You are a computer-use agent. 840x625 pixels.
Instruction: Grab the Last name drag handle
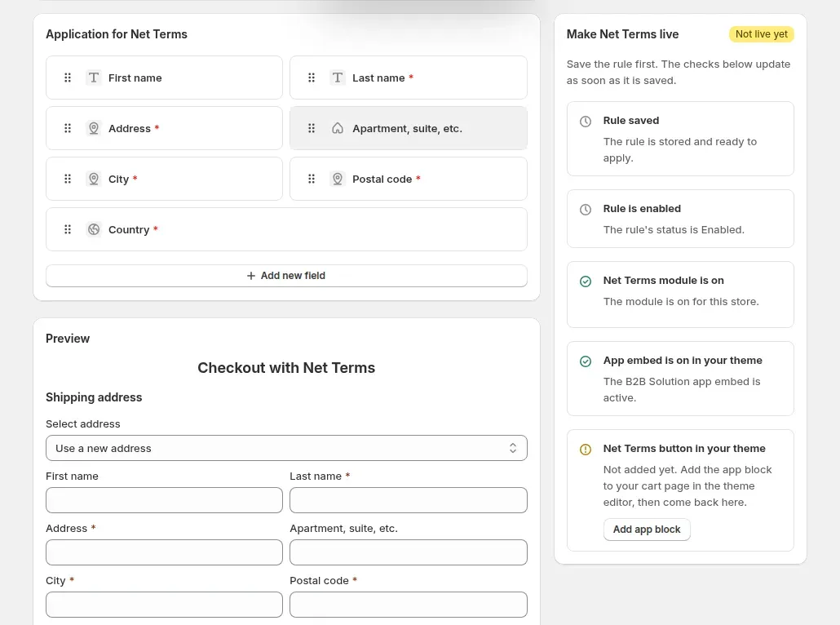[312, 78]
